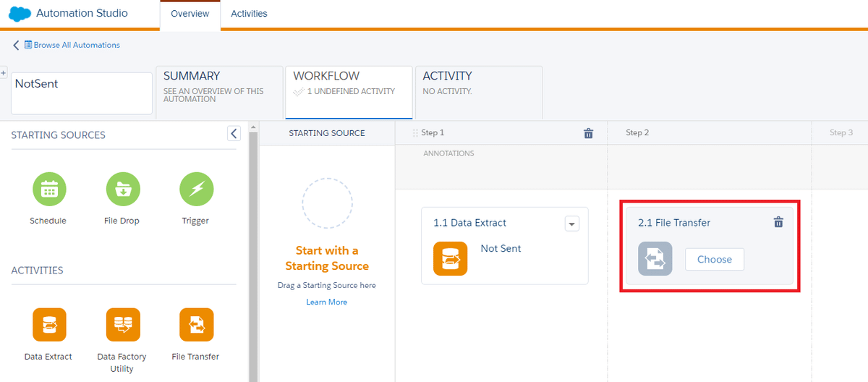The width and height of the screenshot is (868, 382).
Task: Open the 1.1 Data Extract dropdown menu
Action: [x=572, y=224]
